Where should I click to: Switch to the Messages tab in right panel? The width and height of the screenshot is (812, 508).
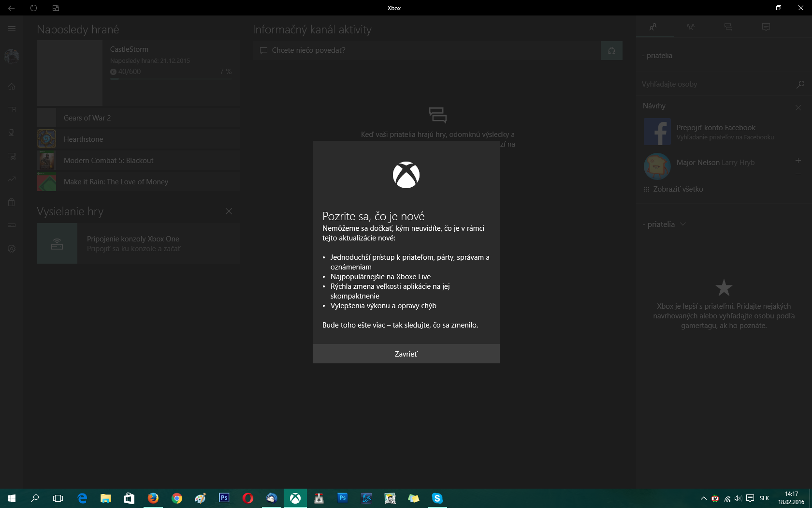728,27
